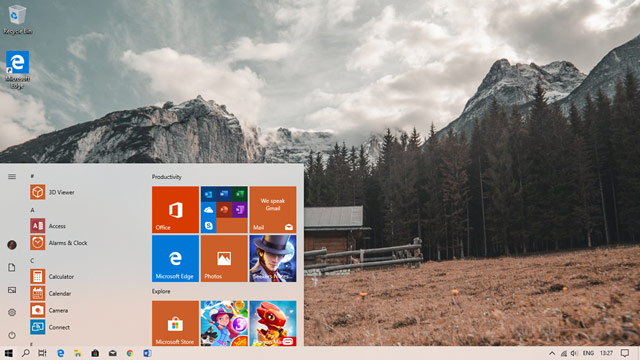
Task: Open the Photos tile
Action: click(x=224, y=258)
